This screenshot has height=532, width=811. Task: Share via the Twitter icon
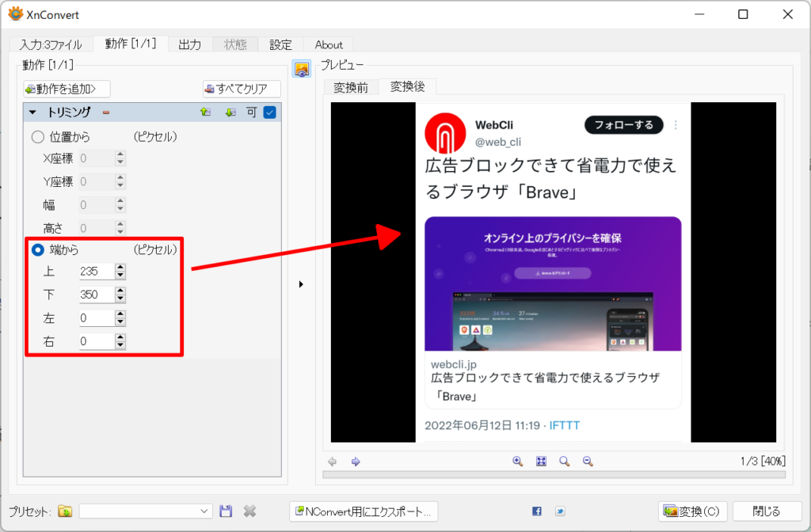pyautogui.click(x=562, y=511)
